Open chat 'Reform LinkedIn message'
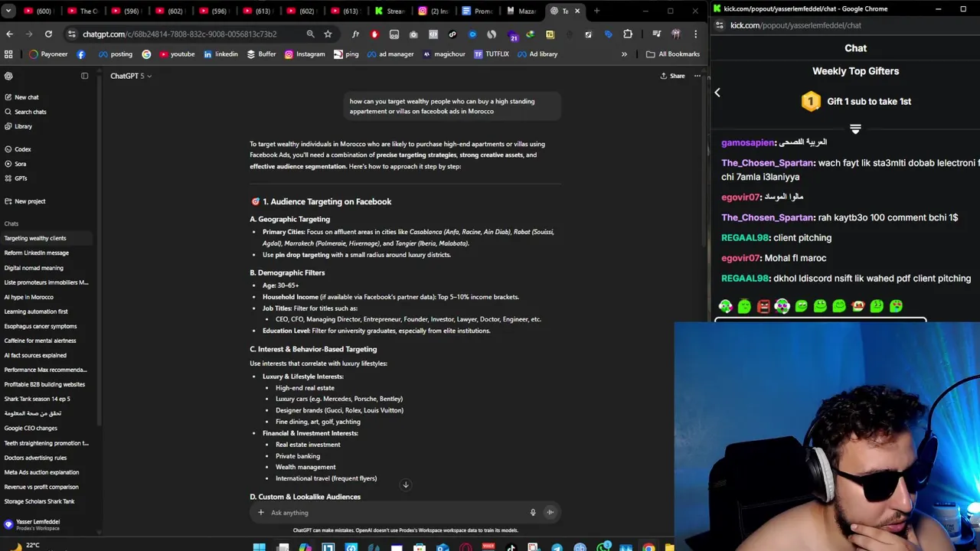 (x=36, y=253)
